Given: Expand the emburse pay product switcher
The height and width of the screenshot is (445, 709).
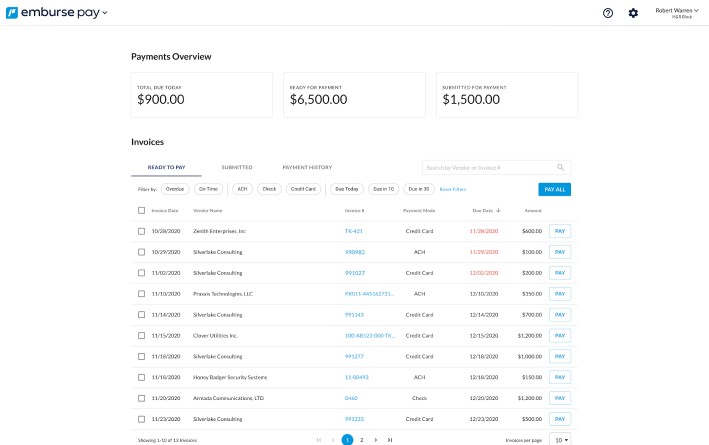Looking at the screenshot, I should tap(104, 13).
